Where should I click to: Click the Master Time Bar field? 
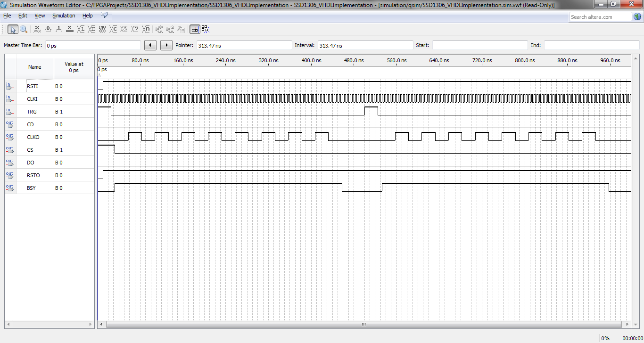93,46
